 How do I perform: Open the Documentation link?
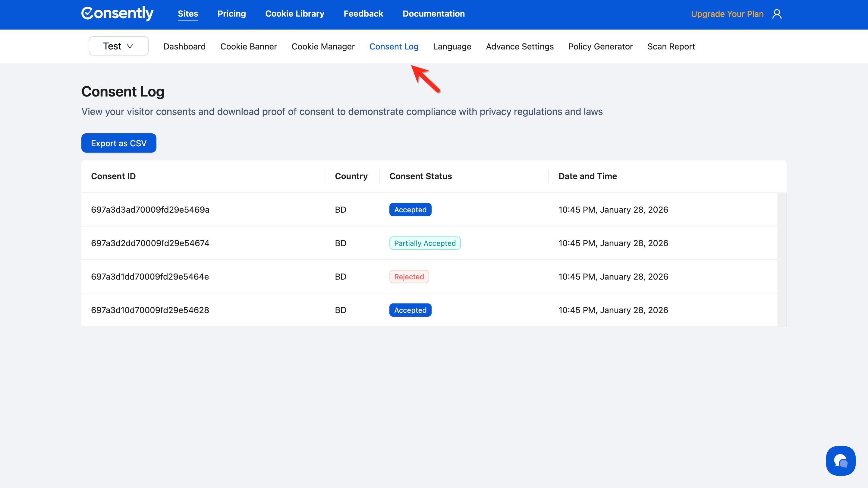tap(433, 14)
